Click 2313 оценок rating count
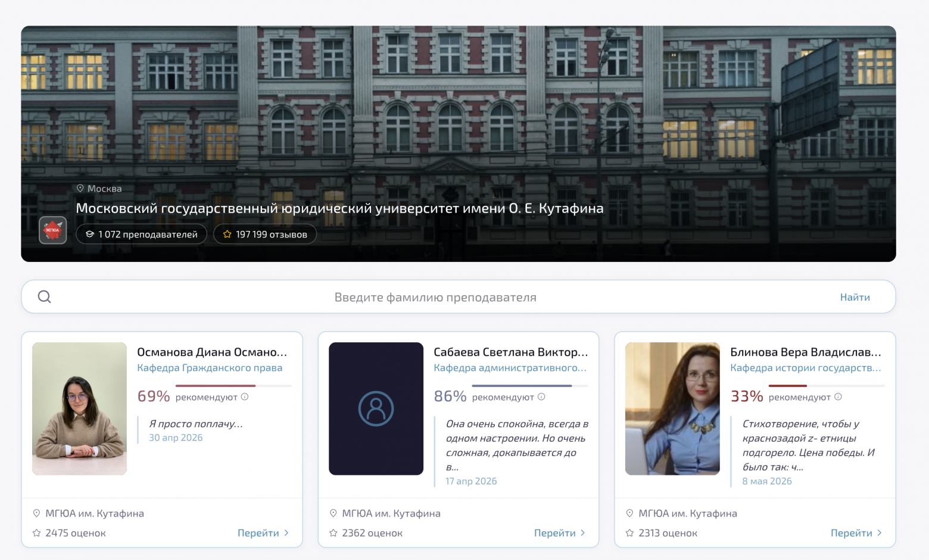 coord(668,533)
